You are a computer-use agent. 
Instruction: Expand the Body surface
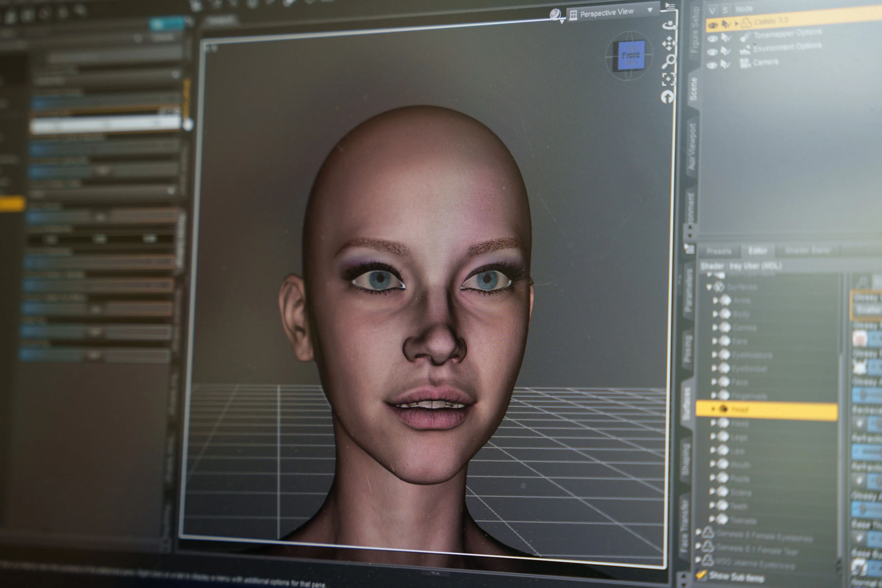715,314
